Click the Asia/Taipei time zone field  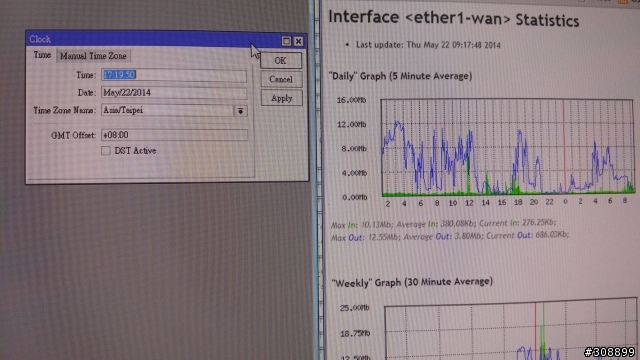pos(167,110)
